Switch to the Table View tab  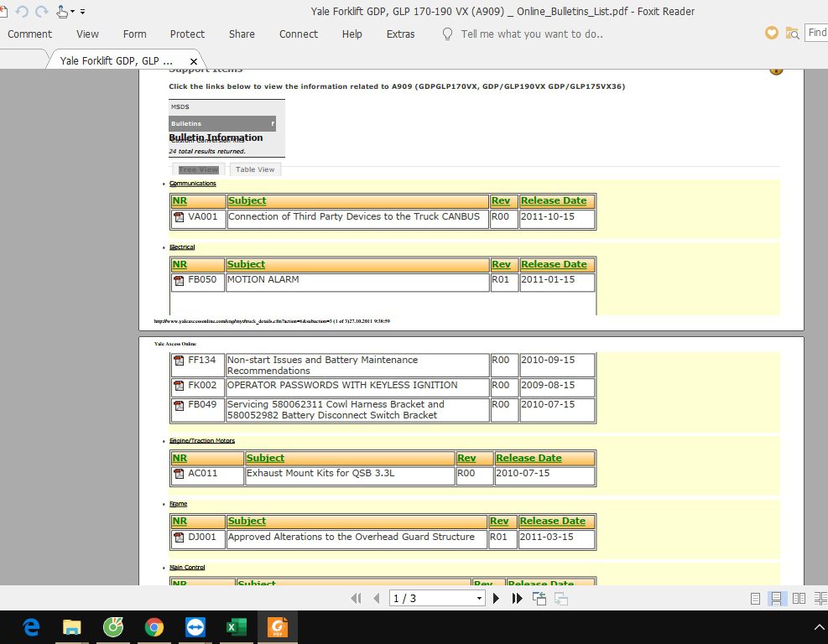pos(255,169)
